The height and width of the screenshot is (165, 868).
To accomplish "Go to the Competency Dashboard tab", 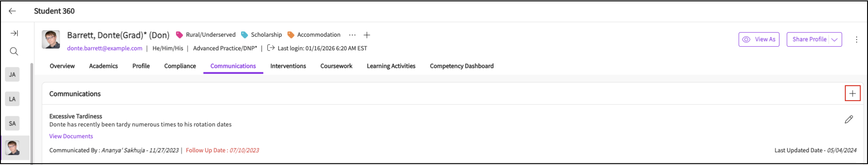I will [461, 66].
